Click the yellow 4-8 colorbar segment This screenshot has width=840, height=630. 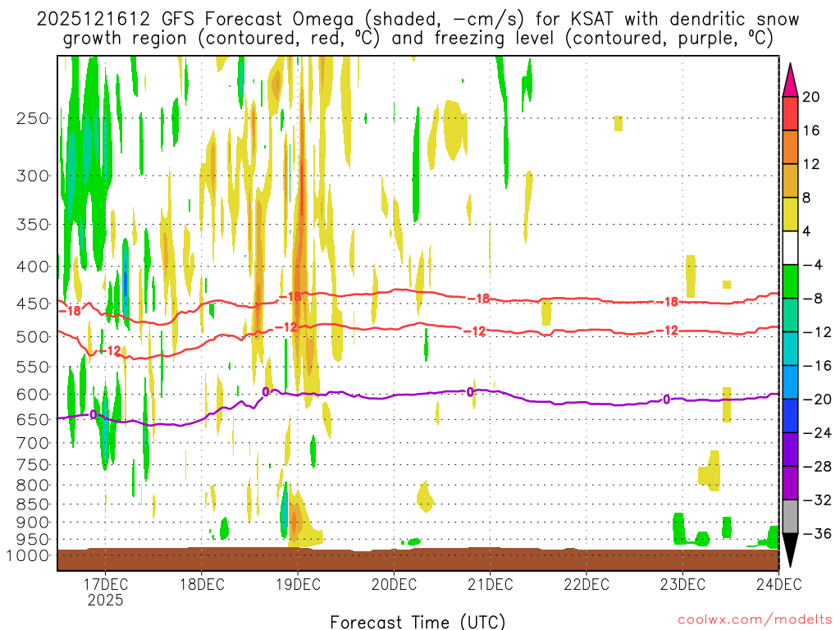coord(790,214)
